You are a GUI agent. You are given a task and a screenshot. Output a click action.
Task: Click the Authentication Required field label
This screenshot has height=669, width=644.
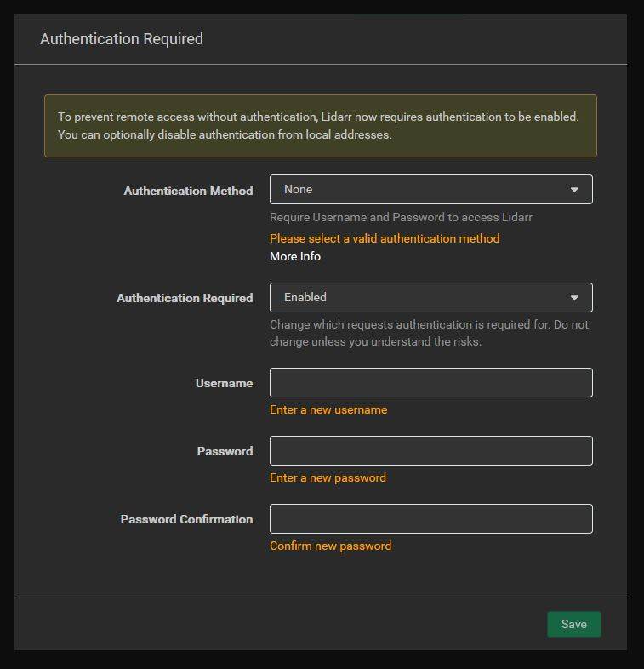185,298
